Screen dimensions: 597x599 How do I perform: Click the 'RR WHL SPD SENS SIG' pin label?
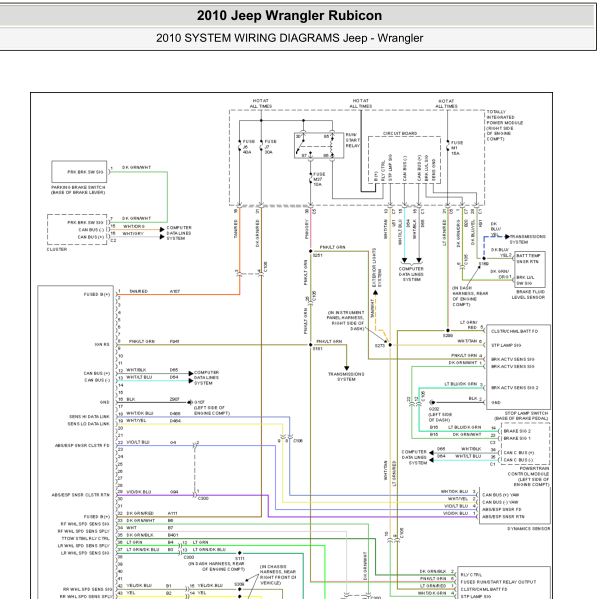pyautogui.click(x=88, y=589)
